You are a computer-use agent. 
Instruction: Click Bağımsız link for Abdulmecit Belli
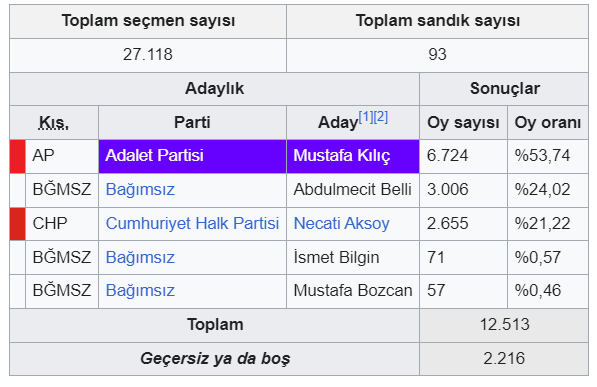click(140, 190)
